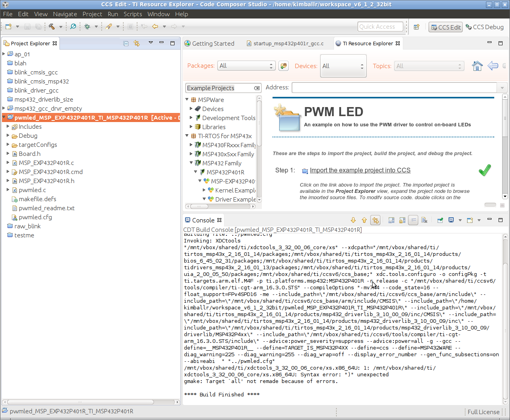Open the Packages dropdown

tap(246, 66)
